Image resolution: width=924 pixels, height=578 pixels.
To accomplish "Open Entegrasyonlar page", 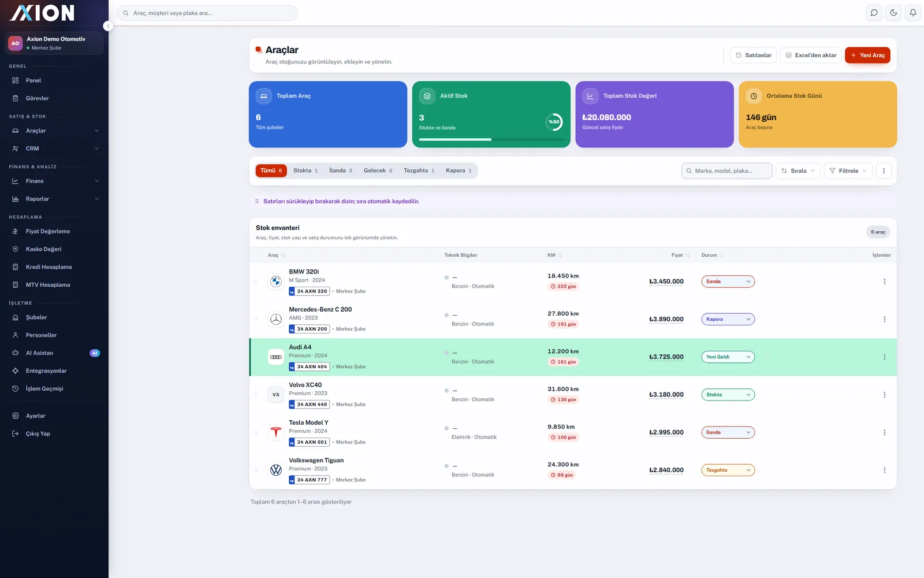I will (x=54, y=371).
